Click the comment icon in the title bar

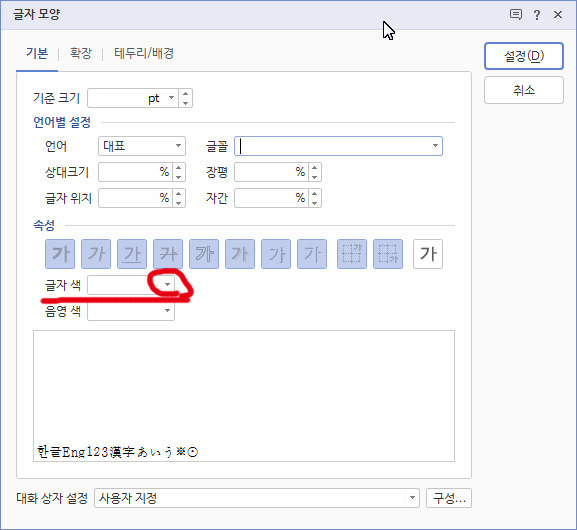[516, 15]
